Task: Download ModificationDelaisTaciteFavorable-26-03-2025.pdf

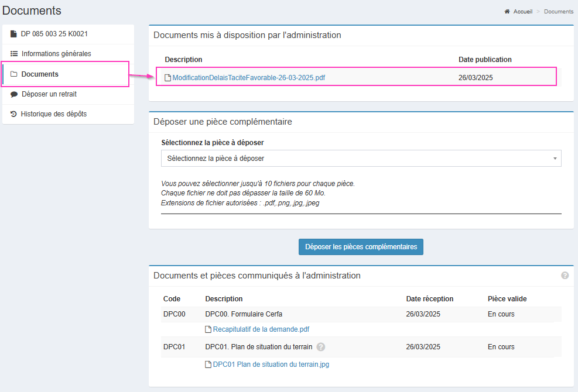Action: click(248, 78)
